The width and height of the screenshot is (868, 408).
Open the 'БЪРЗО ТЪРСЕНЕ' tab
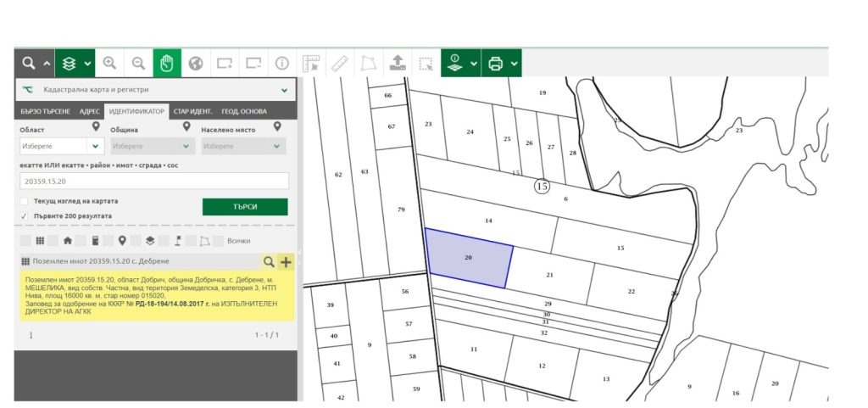point(47,111)
